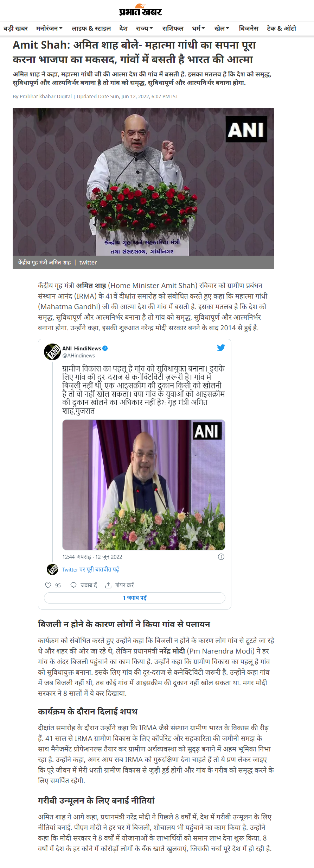The height and width of the screenshot is (868, 314).
Task: Click the verified badge next to ANI_HindiNews
Action: point(105,348)
